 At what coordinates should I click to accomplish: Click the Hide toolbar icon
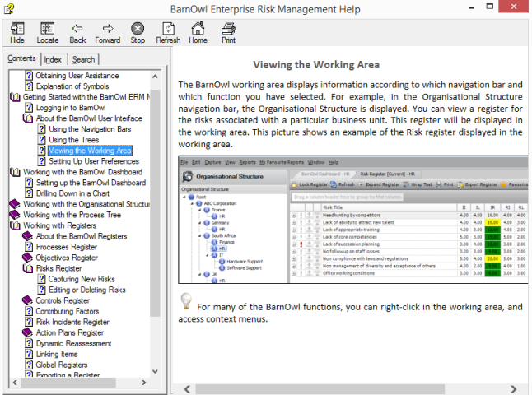(17, 29)
